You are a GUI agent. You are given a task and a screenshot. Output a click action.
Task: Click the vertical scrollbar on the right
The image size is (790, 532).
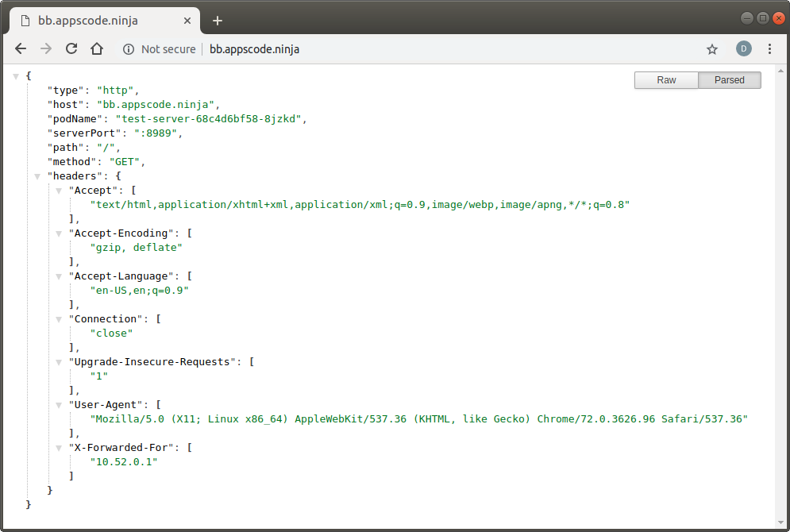tap(781, 294)
